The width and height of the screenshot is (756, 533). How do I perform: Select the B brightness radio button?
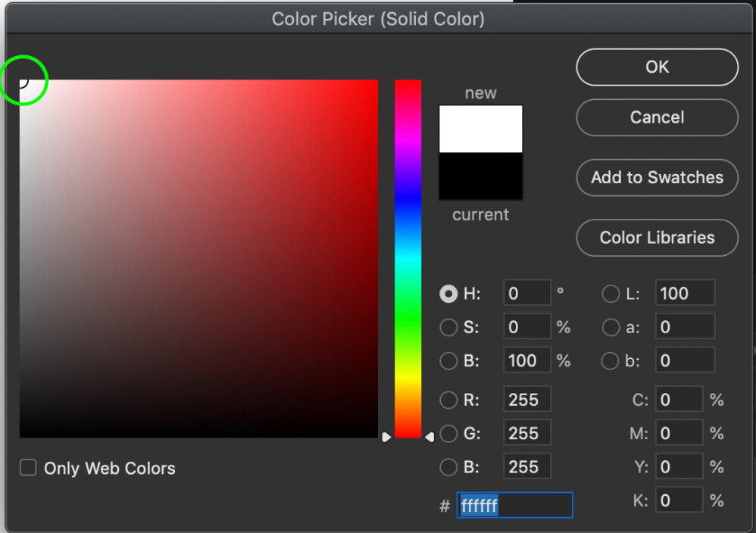point(448,361)
